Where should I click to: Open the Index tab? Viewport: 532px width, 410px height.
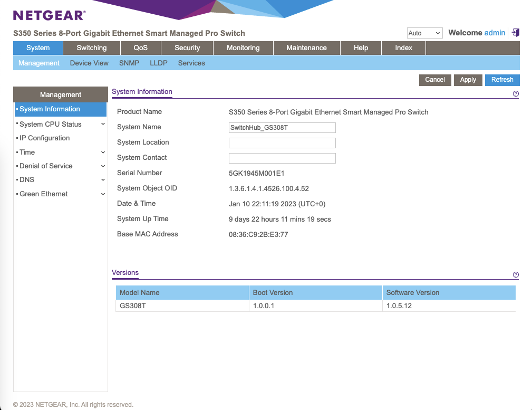pos(403,48)
